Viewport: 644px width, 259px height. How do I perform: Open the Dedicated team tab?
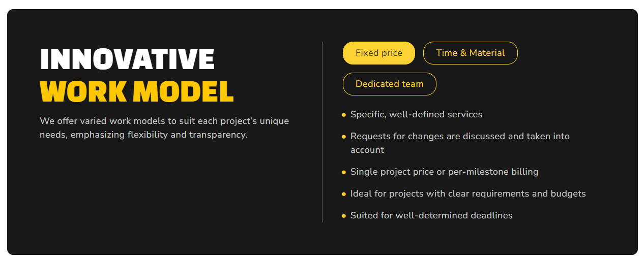pyautogui.click(x=389, y=84)
